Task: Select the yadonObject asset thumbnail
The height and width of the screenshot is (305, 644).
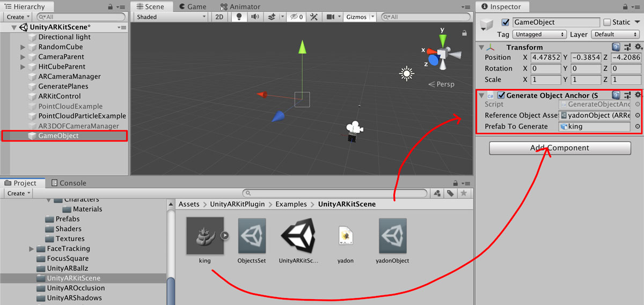Action: 392,236
